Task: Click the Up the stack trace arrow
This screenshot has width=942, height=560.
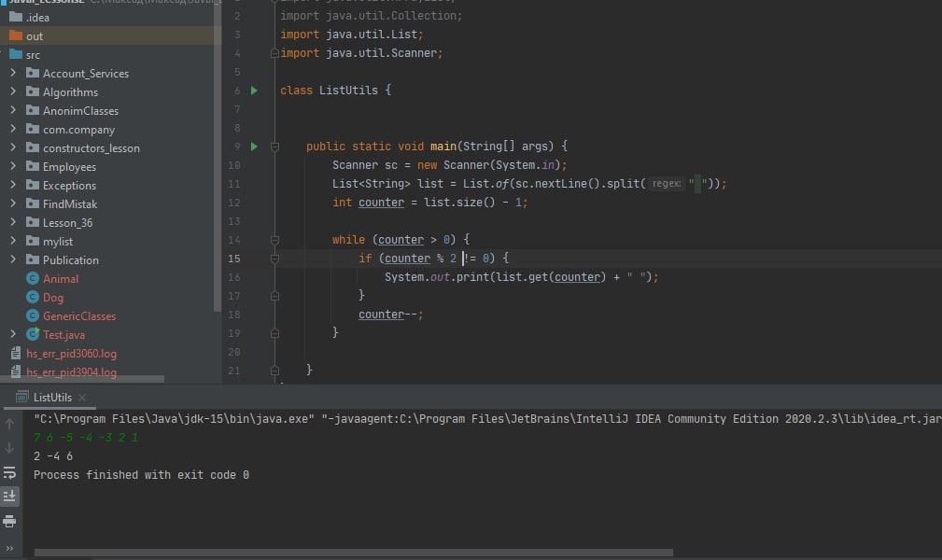Action: [x=9, y=425]
